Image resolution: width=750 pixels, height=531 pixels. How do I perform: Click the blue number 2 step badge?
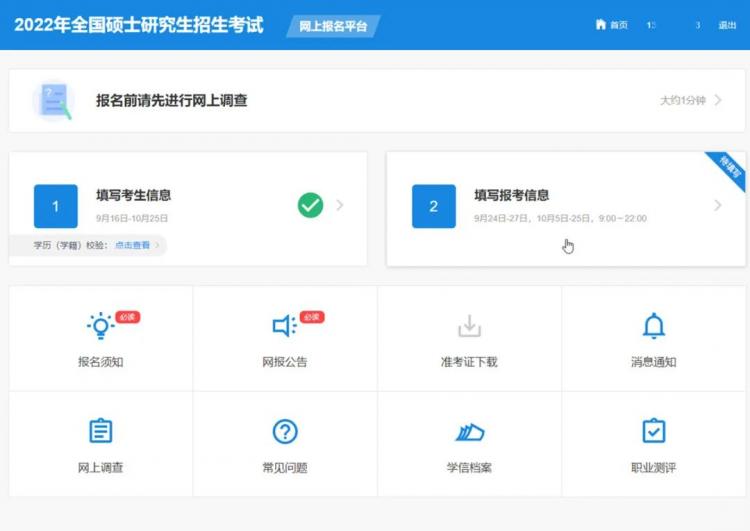[433, 206]
